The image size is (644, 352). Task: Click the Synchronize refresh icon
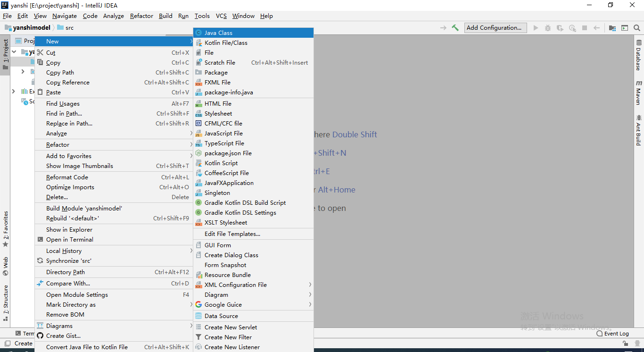40,260
